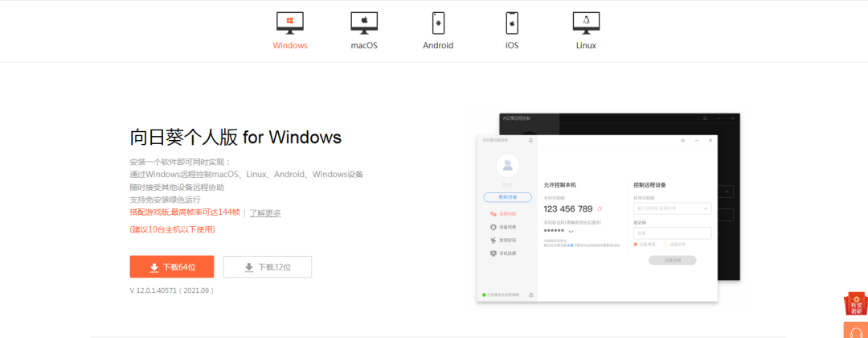Viewport: 868px width, 338px height.
Task: Click 登录/注册 button in app preview
Action: click(x=508, y=197)
